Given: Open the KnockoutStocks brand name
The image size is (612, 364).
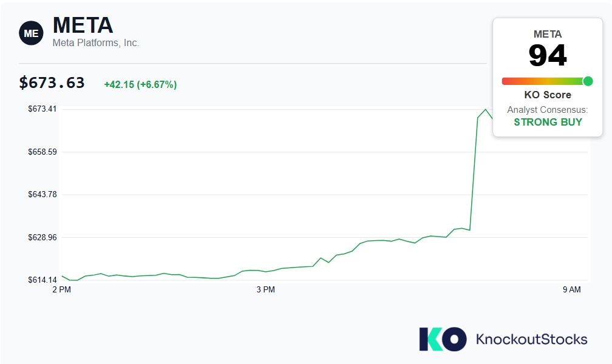Looking at the screenshot, I should [531, 339].
